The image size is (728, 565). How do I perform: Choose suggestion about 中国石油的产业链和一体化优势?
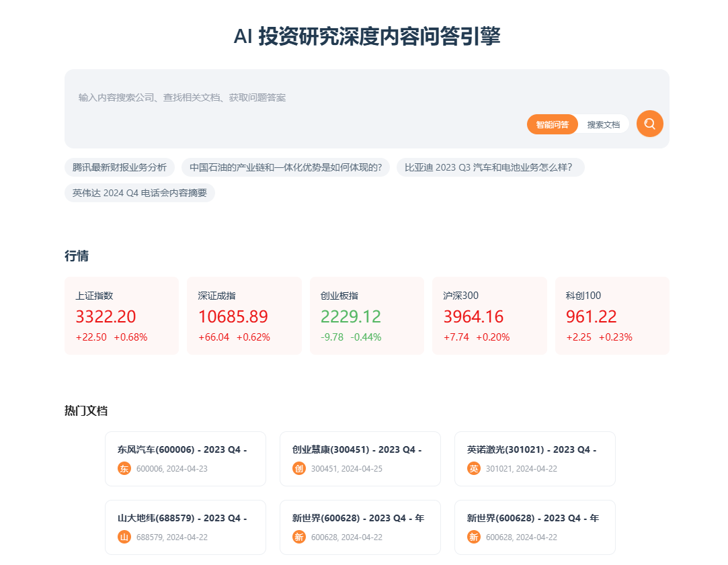point(286,167)
